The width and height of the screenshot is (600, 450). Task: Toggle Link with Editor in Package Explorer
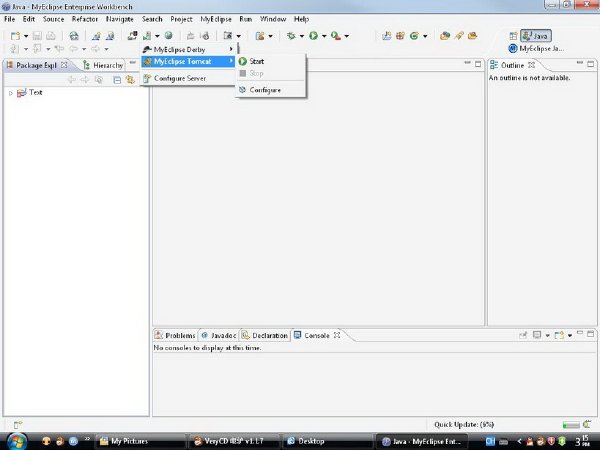130,80
